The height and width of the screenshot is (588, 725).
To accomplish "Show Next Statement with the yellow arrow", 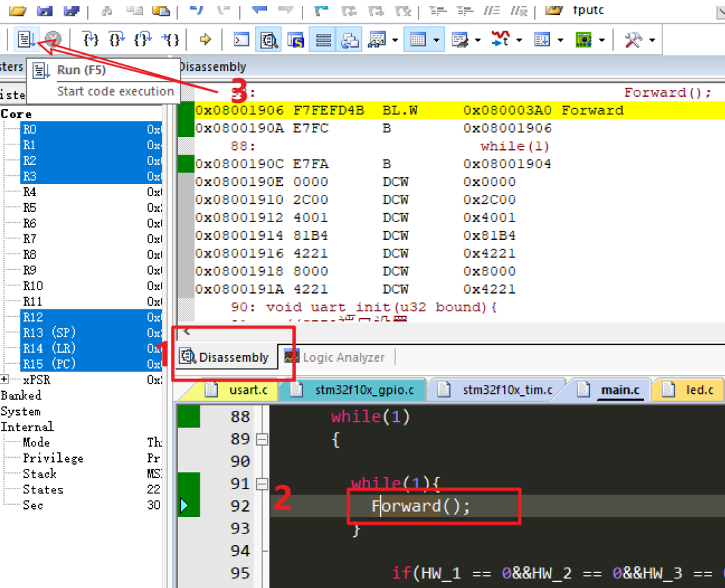I will pos(205,40).
